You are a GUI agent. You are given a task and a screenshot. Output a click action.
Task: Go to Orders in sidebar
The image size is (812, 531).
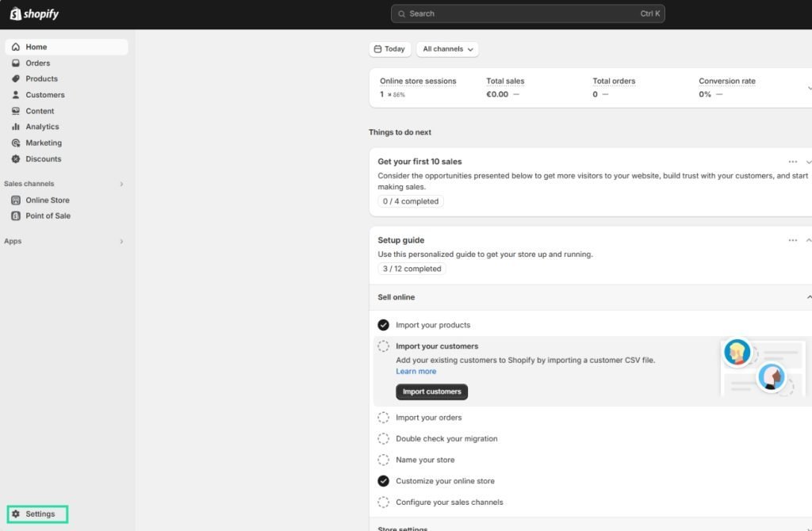click(x=38, y=63)
